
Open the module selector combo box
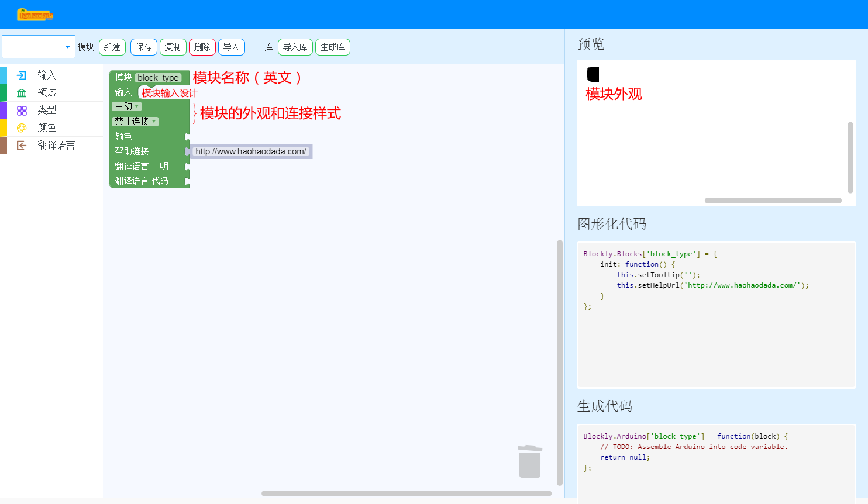[39, 47]
